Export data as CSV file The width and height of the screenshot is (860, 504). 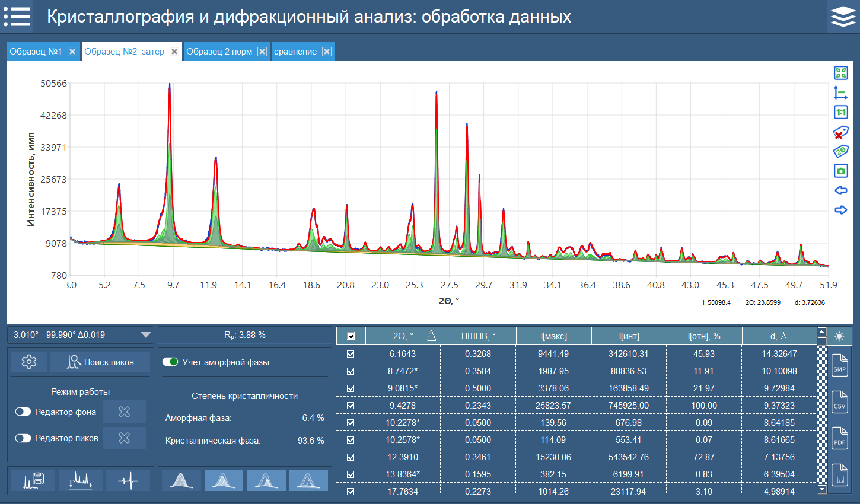point(839,402)
